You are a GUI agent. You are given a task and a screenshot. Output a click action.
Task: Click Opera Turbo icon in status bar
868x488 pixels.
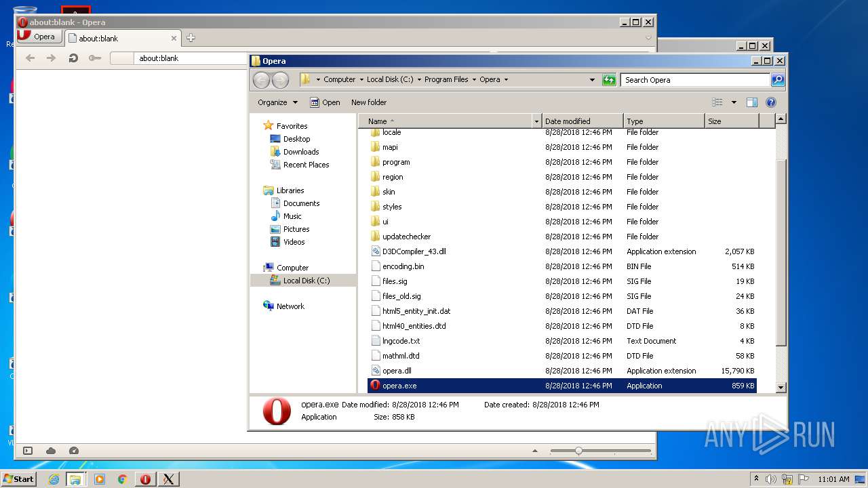click(74, 451)
